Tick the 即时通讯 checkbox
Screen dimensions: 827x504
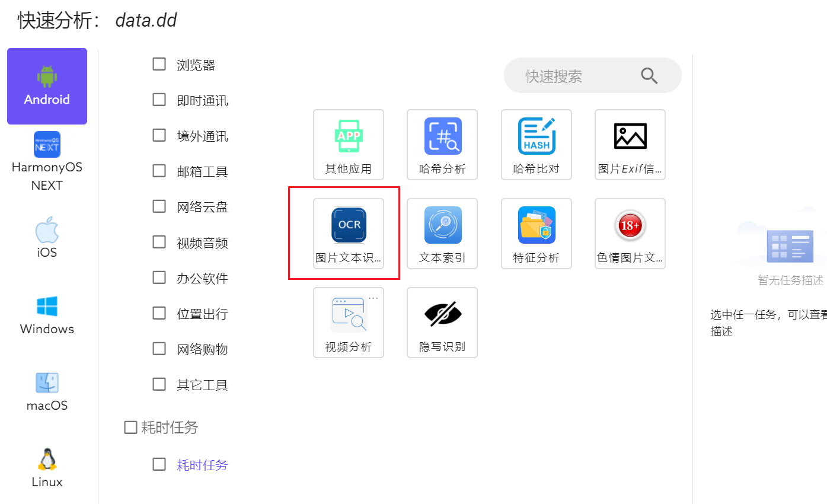159,100
